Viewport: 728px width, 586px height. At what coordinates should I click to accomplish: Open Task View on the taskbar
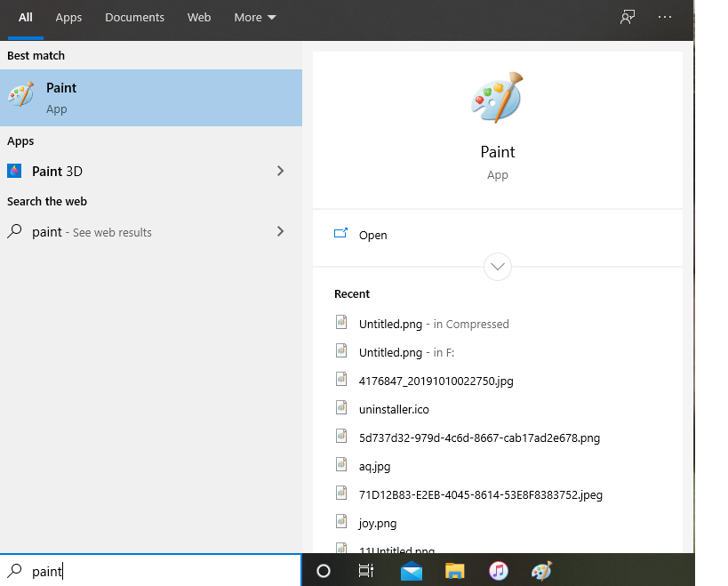366,571
